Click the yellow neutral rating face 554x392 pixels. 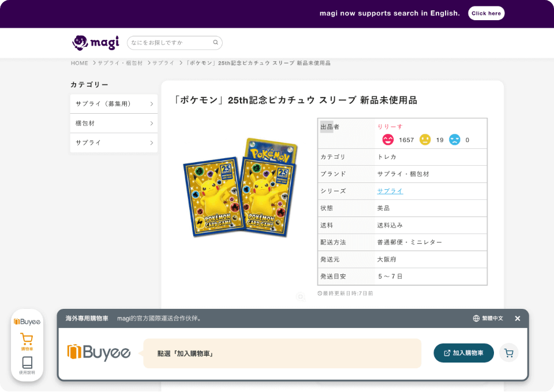click(x=425, y=140)
